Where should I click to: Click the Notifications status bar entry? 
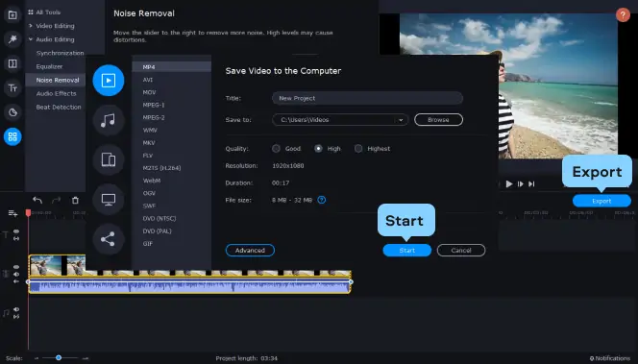tap(610, 358)
